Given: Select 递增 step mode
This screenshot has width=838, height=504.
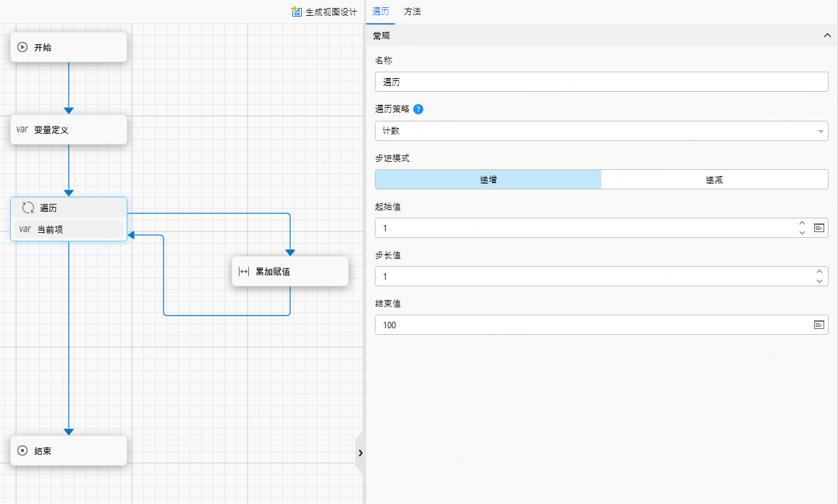Looking at the screenshot, I should click(488, 179).
